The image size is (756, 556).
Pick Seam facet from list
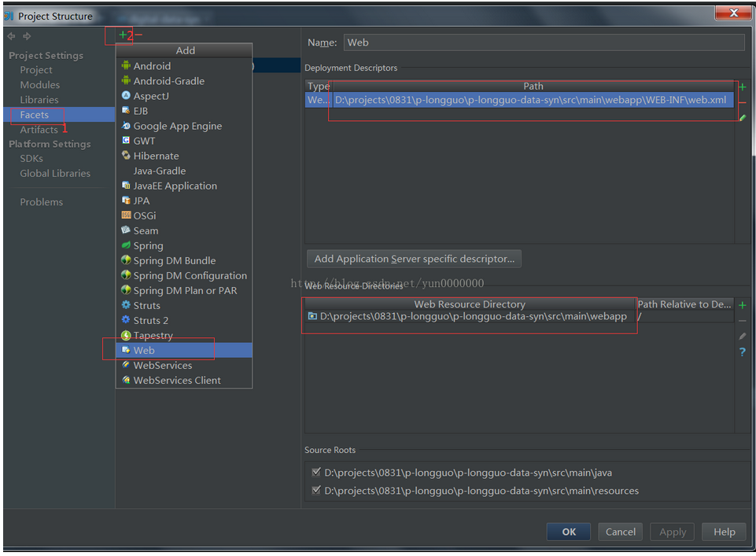pyautogui.click(x=184, y=230)
